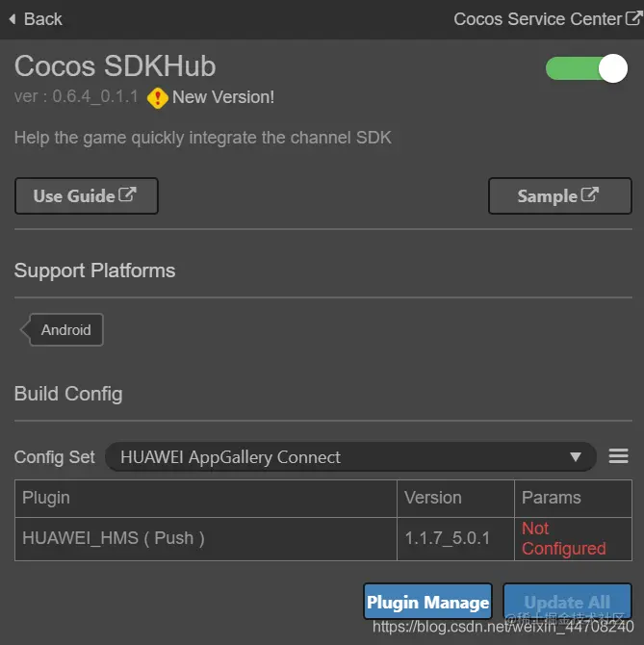The width and height of the screenshot is (644, 645).
Task: Open the Use Guide button
Action: 87,195
